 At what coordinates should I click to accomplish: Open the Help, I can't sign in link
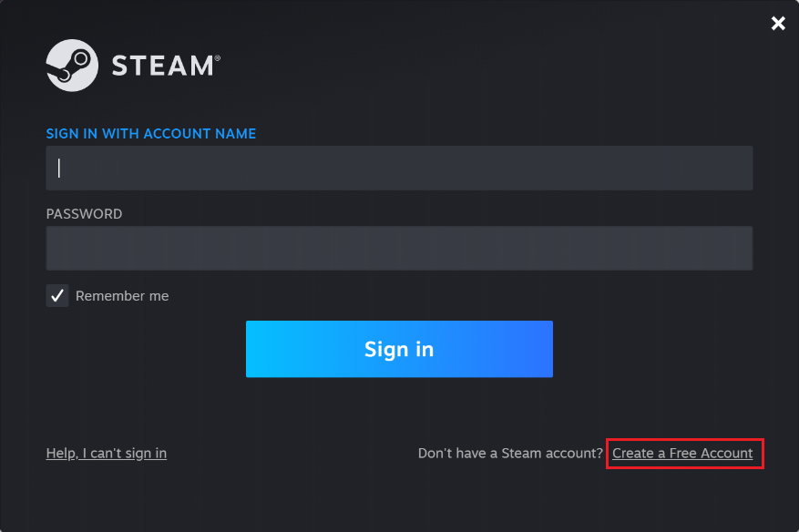coord(106,454)
